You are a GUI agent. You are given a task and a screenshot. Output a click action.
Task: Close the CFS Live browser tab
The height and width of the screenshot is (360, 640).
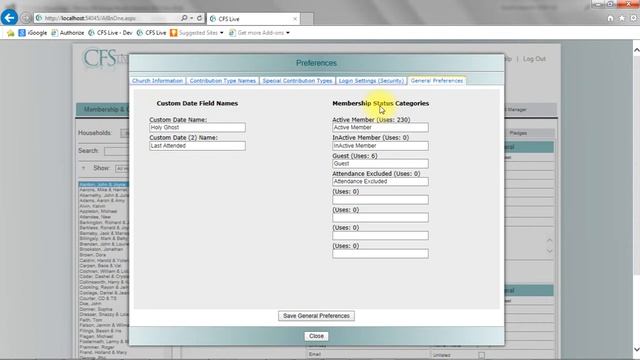pos(295,19)
